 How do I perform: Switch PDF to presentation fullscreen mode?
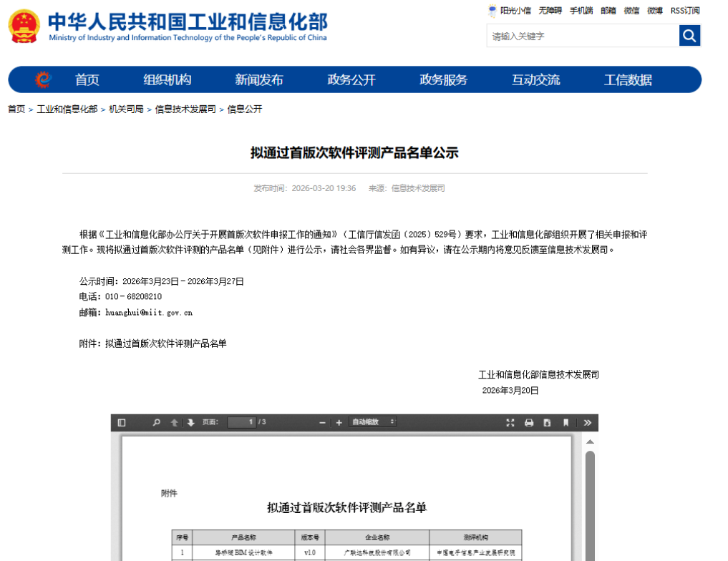click(510, 423)
